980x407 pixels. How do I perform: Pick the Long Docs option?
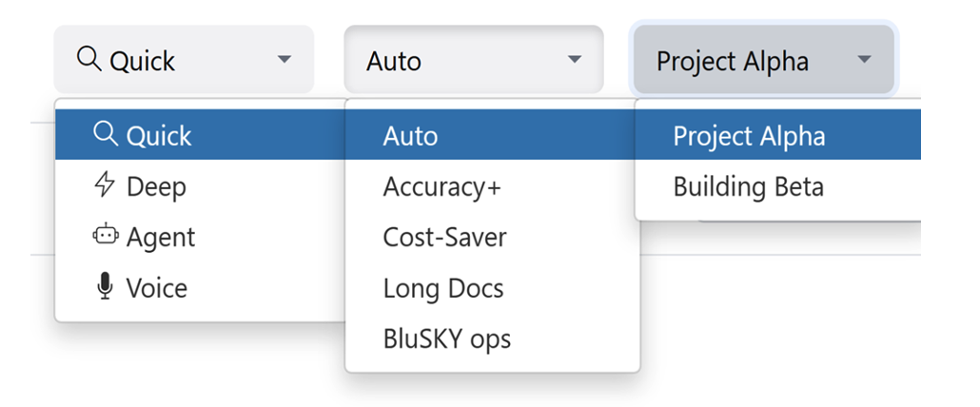pyautogui.click(x=443, y=288)
